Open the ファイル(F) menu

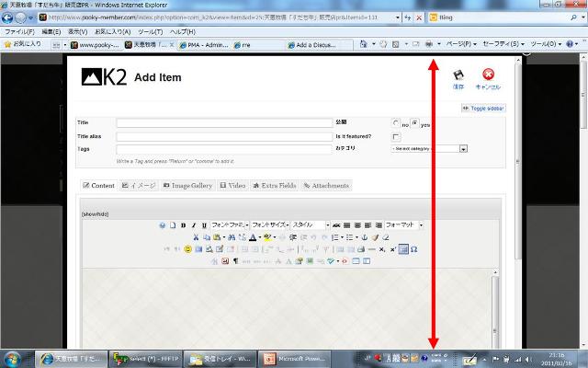click(19, 32)
